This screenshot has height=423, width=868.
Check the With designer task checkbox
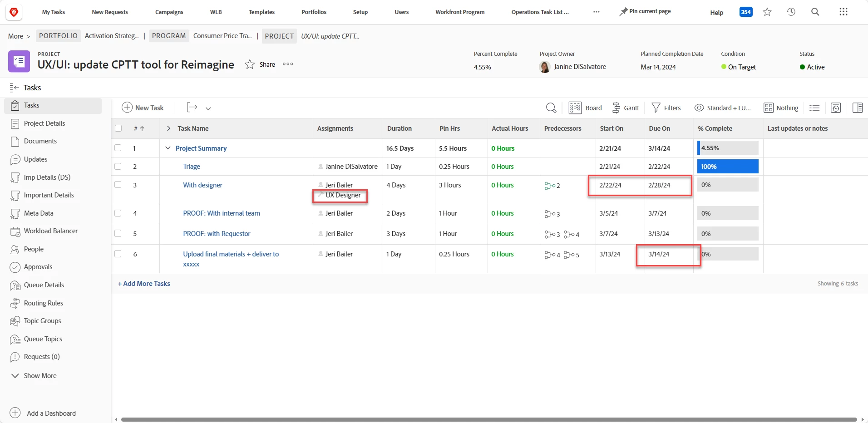(x=118, y=185)
